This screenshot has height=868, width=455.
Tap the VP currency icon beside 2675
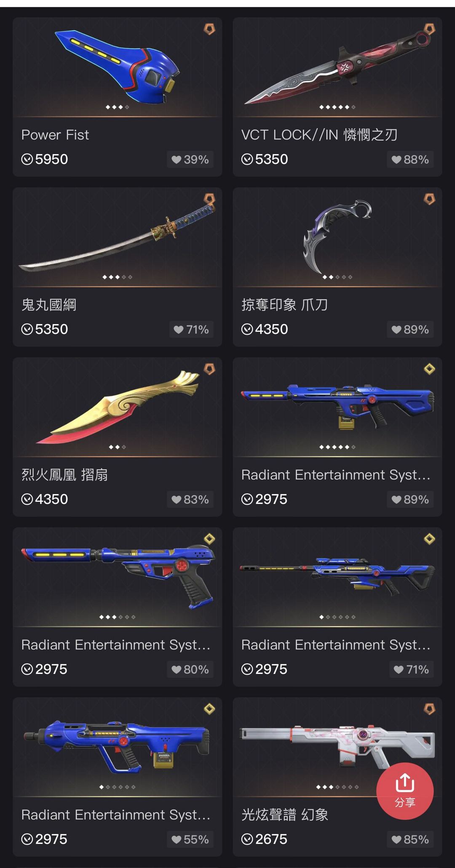[247, 839]
